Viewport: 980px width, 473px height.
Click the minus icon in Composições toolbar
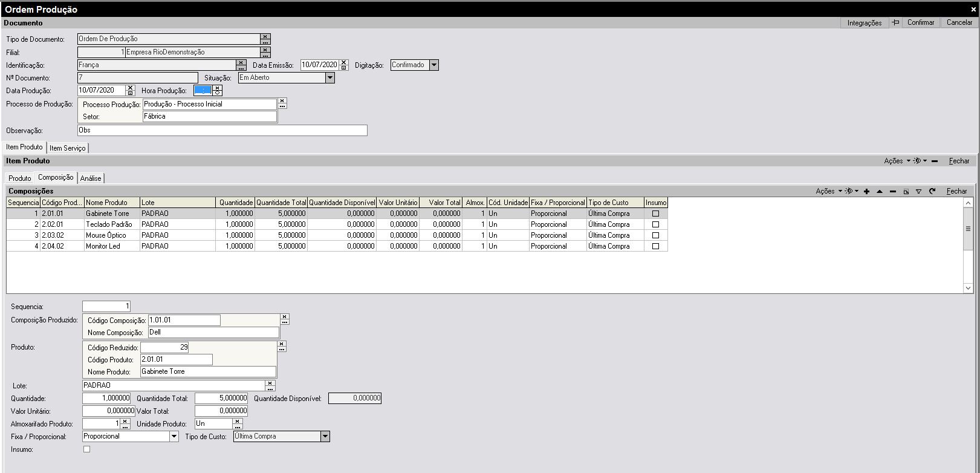pyautogui.click(x=893, y=191)
